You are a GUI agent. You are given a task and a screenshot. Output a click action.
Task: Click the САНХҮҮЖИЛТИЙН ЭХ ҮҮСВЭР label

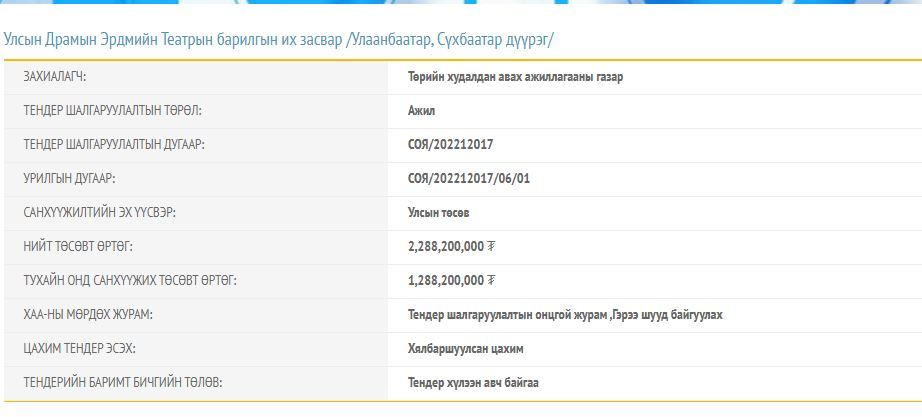99,213
